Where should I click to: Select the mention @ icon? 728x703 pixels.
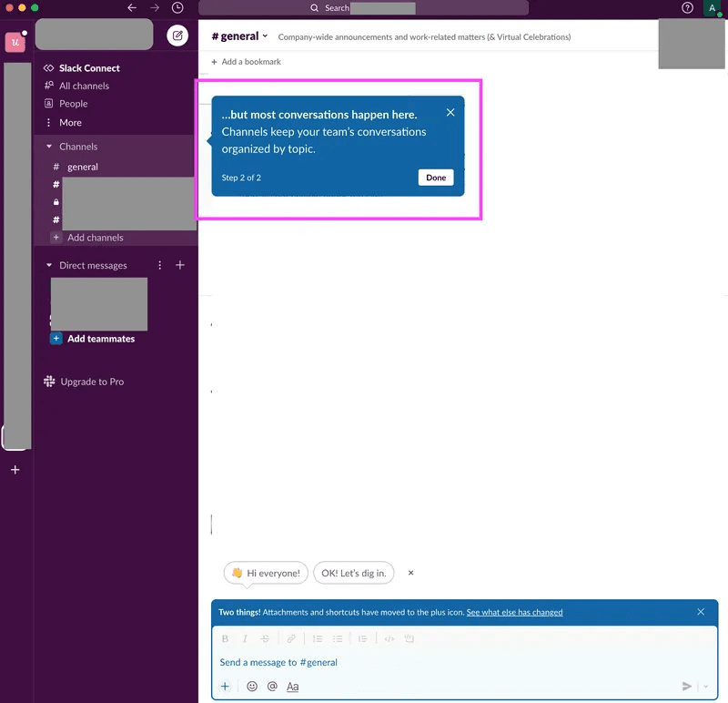pyautogui.click(x=271, y=686)
